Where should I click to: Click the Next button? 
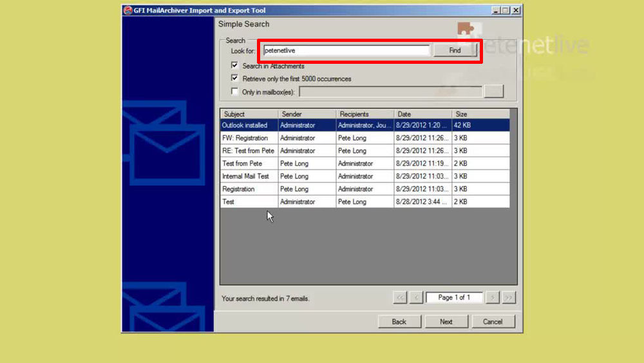446,322
